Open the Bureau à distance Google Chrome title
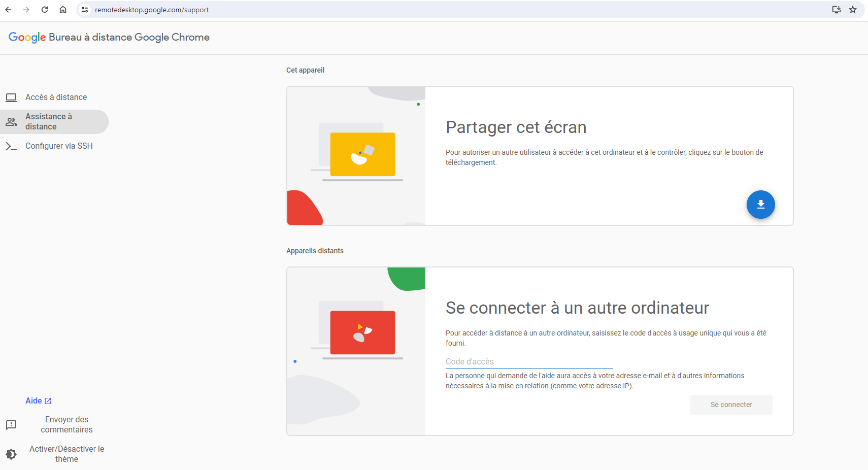 point(129,37)
